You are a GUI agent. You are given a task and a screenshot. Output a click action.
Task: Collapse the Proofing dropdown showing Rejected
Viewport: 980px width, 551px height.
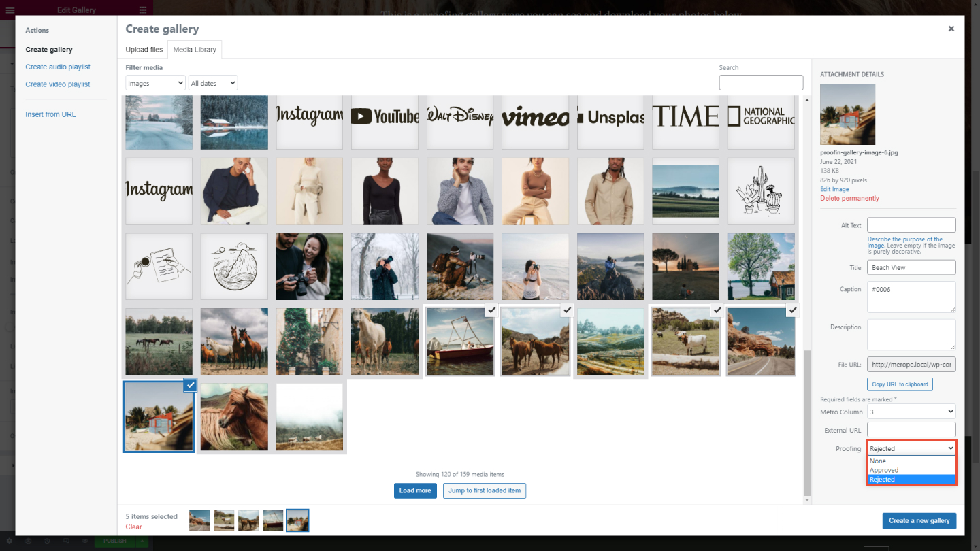coord(911,448)
